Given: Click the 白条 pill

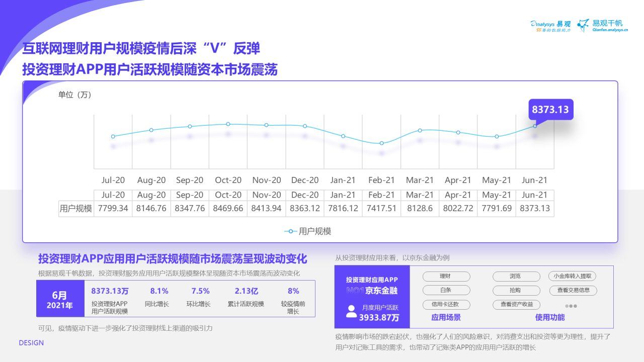Looking at the screenshot, I should 446,290.
